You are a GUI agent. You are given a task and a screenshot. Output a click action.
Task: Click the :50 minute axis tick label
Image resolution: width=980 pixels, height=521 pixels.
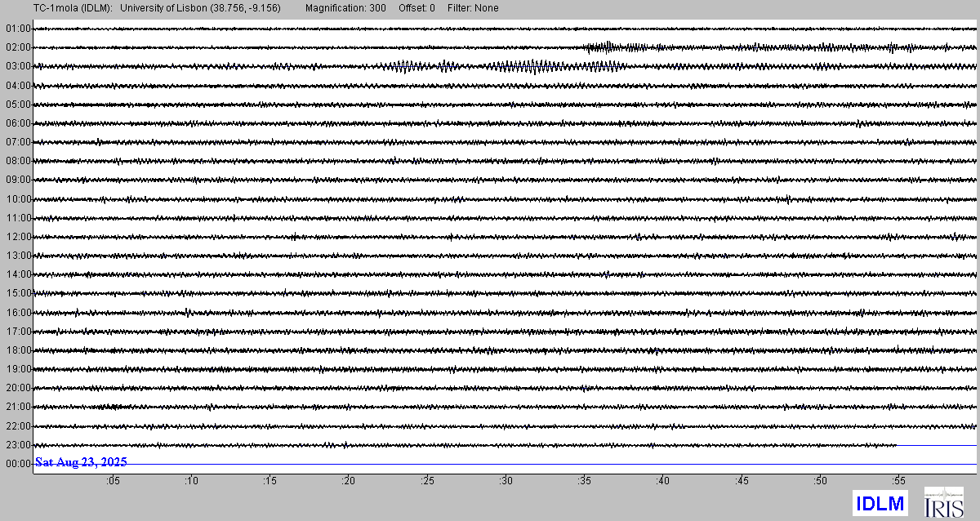click(821, 481)
